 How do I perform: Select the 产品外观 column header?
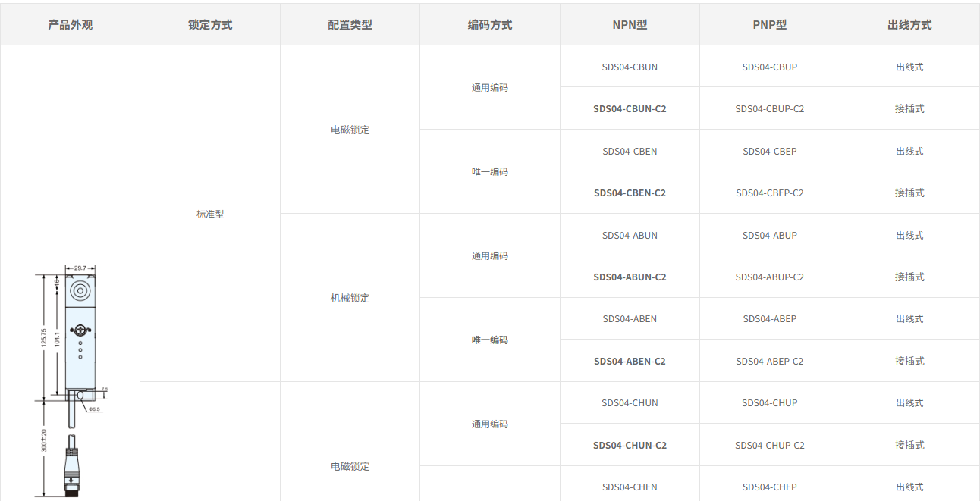(x=70, y=25)
